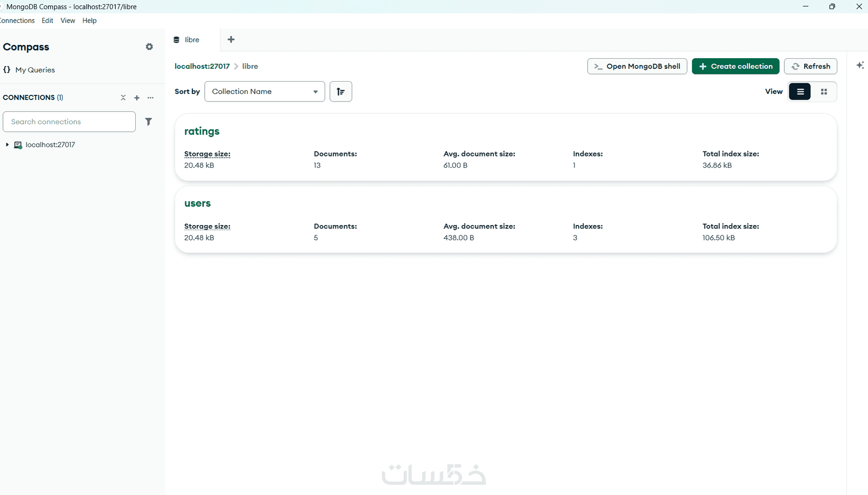Click the filter connections funnel icon

(149, 121)
